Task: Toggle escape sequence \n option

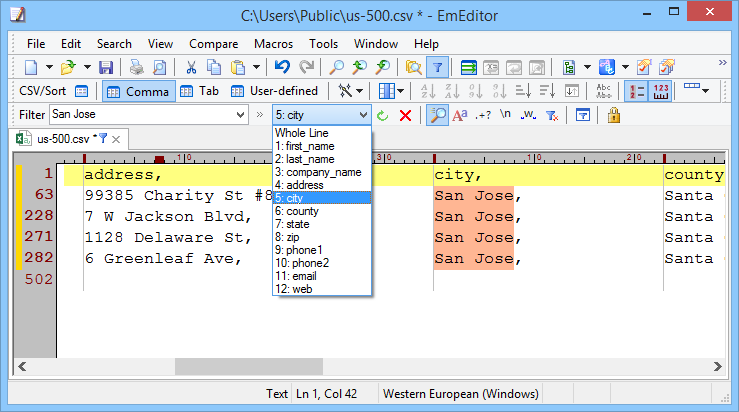Action: point(505,115)
